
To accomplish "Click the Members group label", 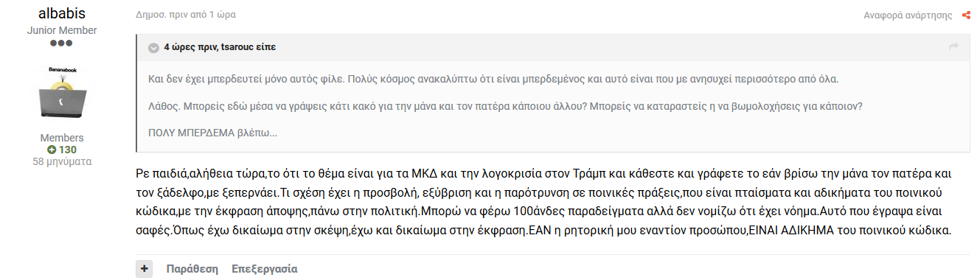I will click(x=62, y=138).
